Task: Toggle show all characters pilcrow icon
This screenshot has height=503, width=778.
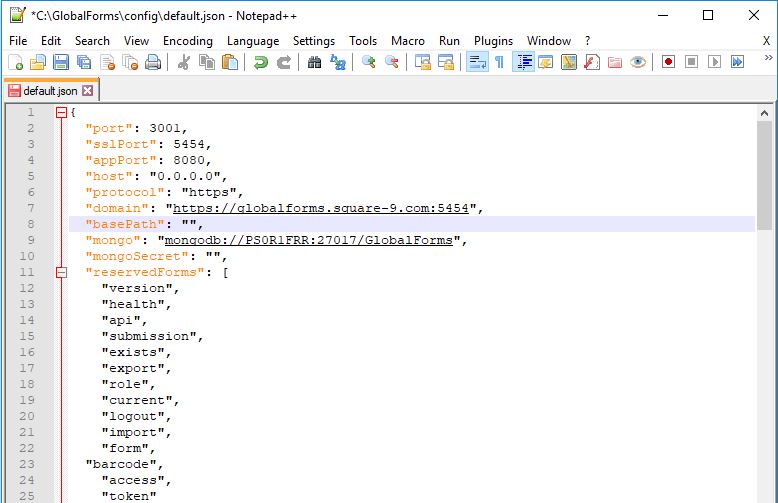Action: [x=499, y=62]
